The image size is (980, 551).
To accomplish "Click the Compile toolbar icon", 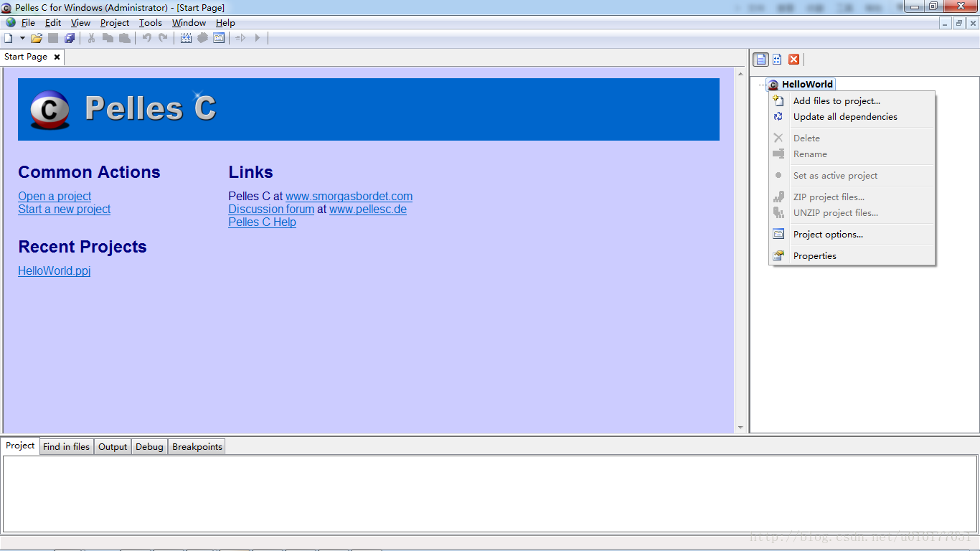I will pyautogui.click(x=186, y=38).
